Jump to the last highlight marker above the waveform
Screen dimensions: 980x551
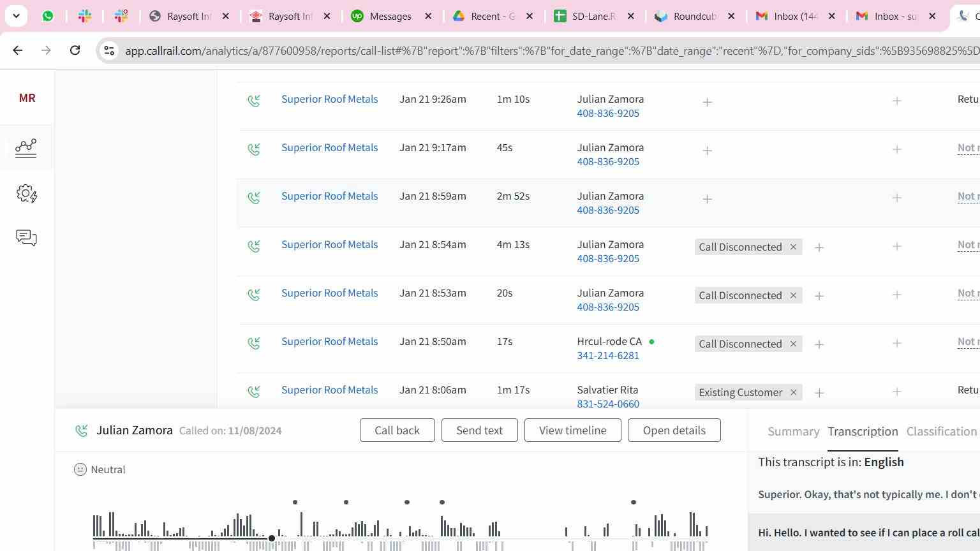(x=634, y=502)
